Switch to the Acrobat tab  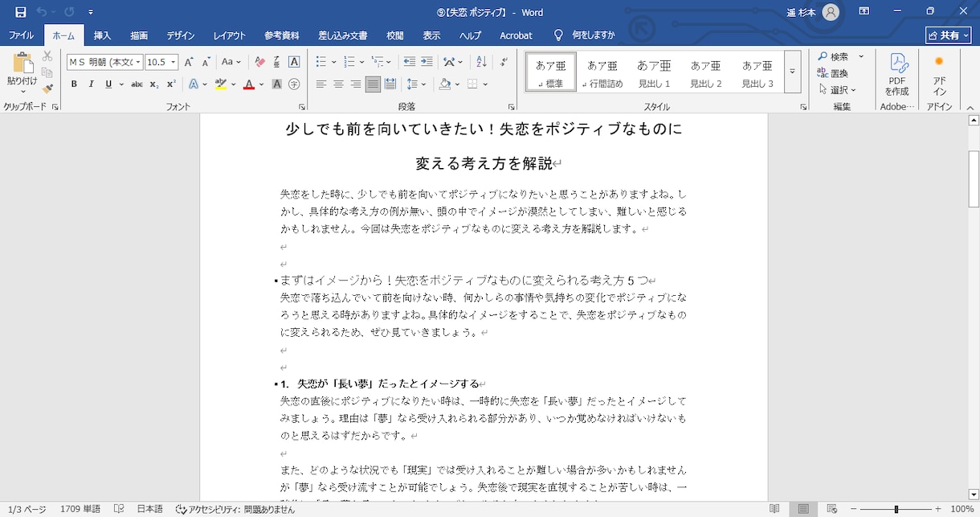tap(516, 35)
